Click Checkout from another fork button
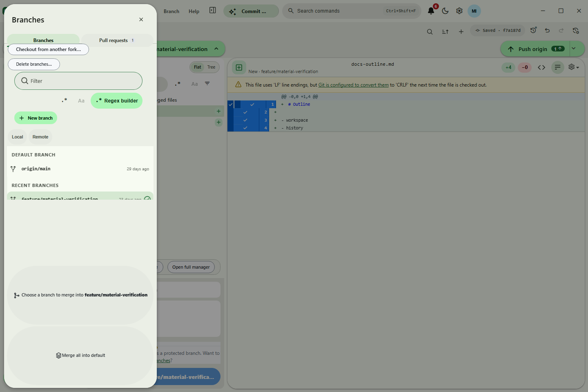The width and height of the screenshot is (588, 392). click(48, 49)
